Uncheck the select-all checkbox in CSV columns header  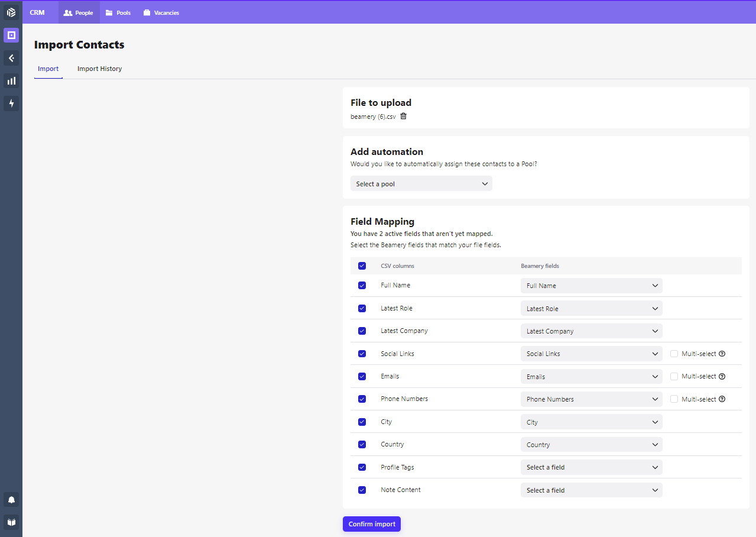click(x=362, y=266)
